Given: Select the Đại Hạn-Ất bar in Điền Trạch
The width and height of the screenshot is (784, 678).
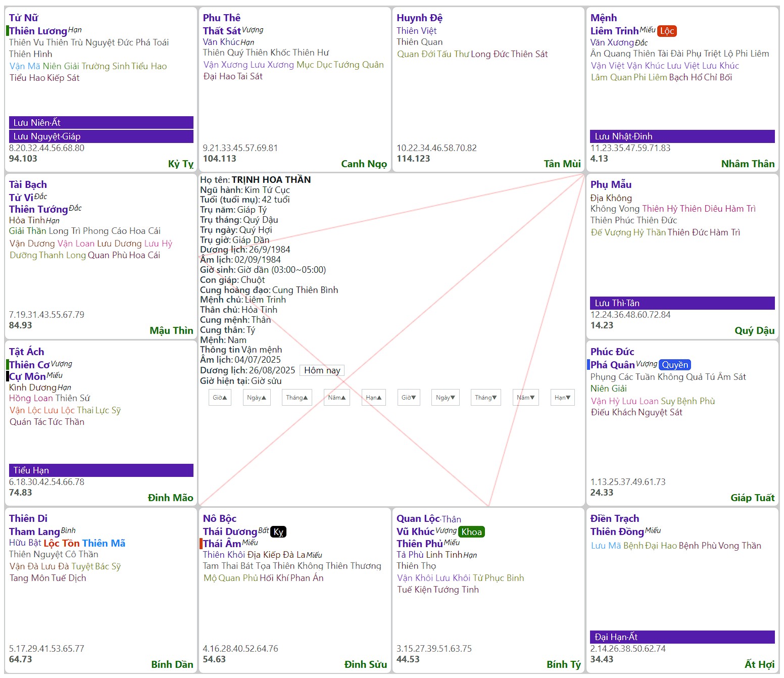Looking at the screenshot, I should point(682,637).
